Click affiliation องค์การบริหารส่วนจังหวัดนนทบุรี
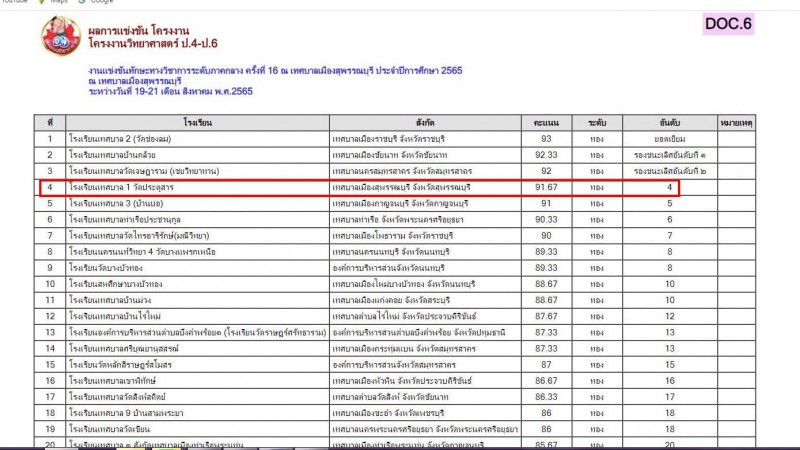800x450 pixels. (x=388, y=268)
